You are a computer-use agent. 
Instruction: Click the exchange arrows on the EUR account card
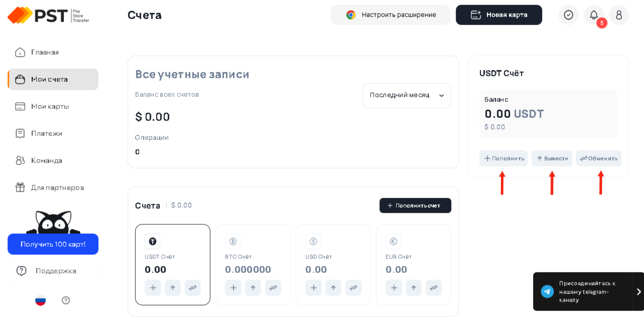click(x=434, y=288)
